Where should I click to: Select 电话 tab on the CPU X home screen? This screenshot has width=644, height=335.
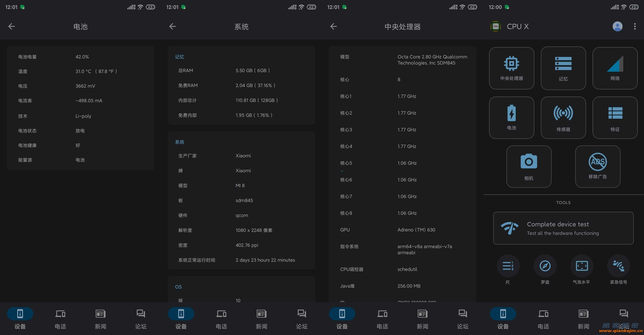point(543,319)
